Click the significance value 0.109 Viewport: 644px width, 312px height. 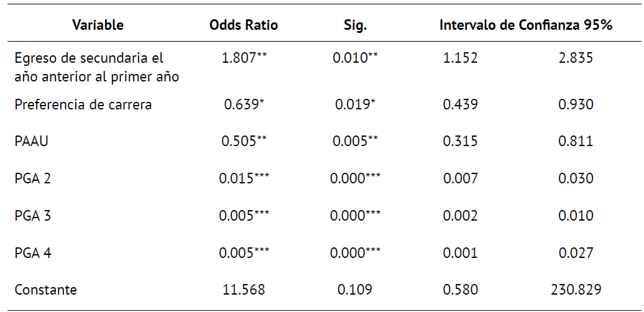click(355, 290)
